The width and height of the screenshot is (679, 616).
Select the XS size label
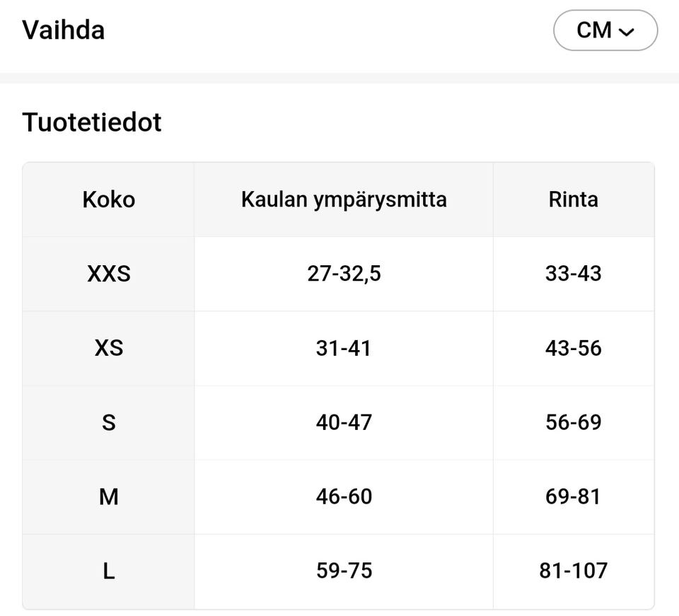pos(108,347)
